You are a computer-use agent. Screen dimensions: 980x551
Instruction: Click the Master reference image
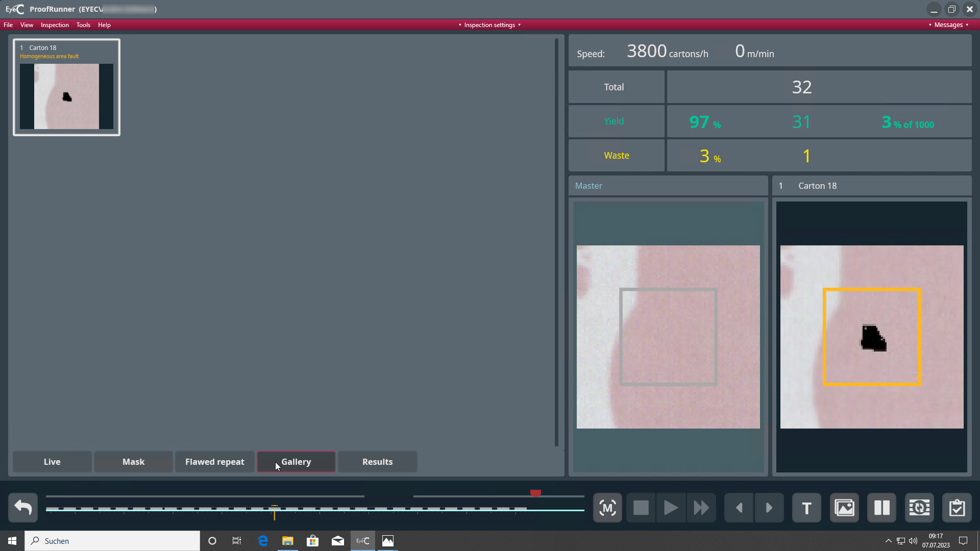pos(668,337)
